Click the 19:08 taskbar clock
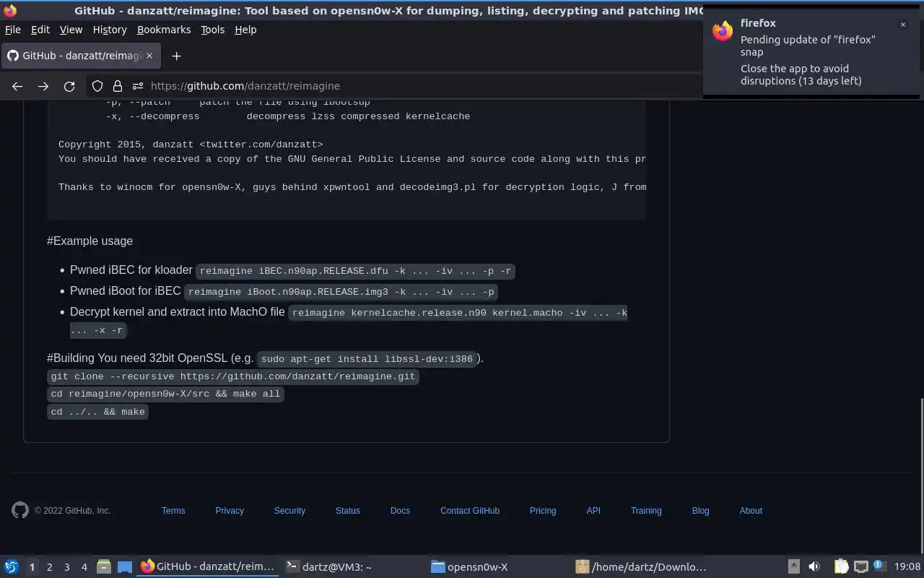The height and width of the screenshot is (578, 924). 907,567
